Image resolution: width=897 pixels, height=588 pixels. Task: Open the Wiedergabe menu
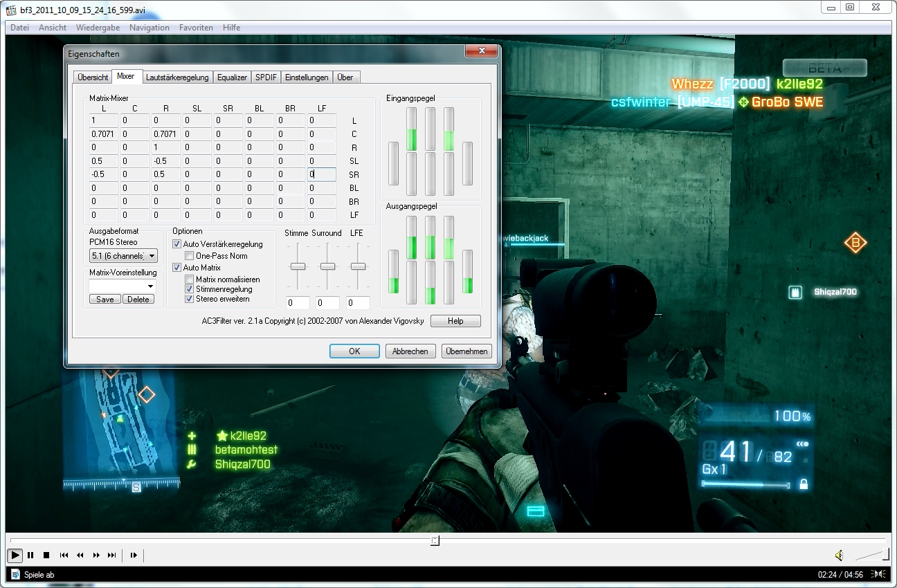pos(98,28)
